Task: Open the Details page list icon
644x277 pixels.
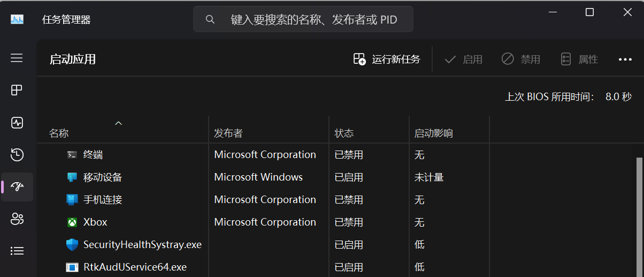Action: (17, 251)
